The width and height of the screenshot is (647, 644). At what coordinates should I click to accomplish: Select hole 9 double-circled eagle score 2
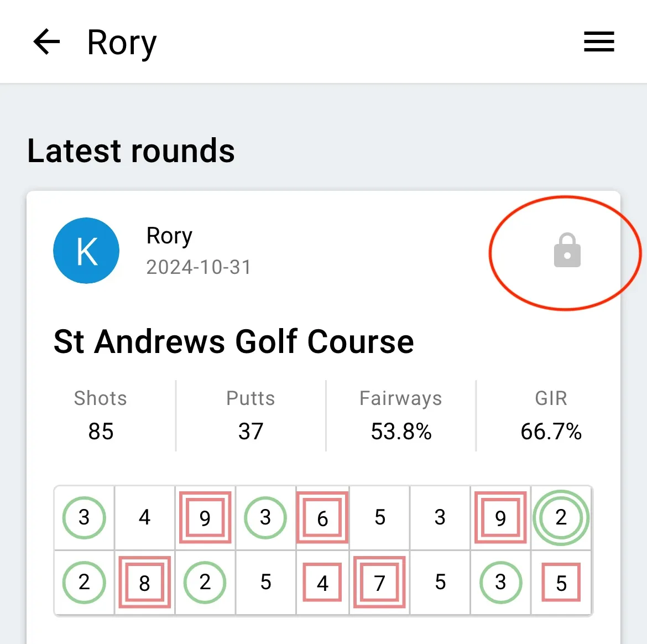click(x=561, y=517)
